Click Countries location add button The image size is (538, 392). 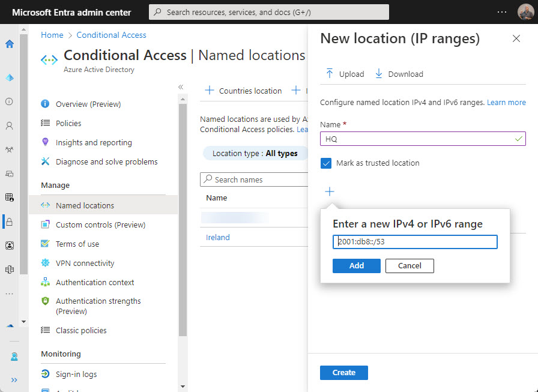tap(243, 91)
